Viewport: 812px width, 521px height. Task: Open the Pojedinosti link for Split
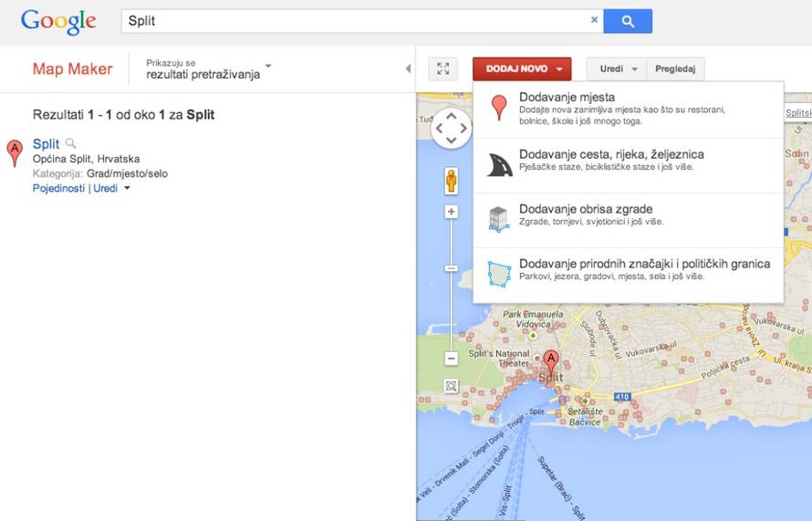[x=58, y=188]
